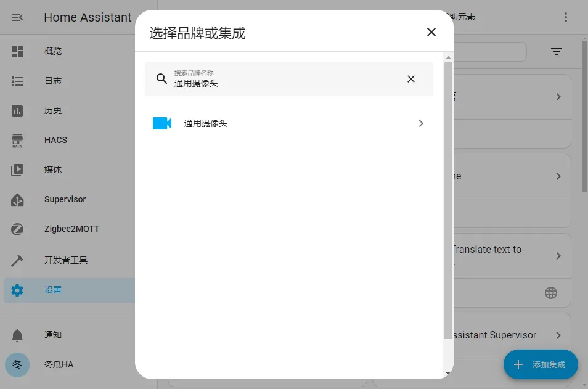Expand the 通用摄像头 result chevron

[x=421, y=123]
